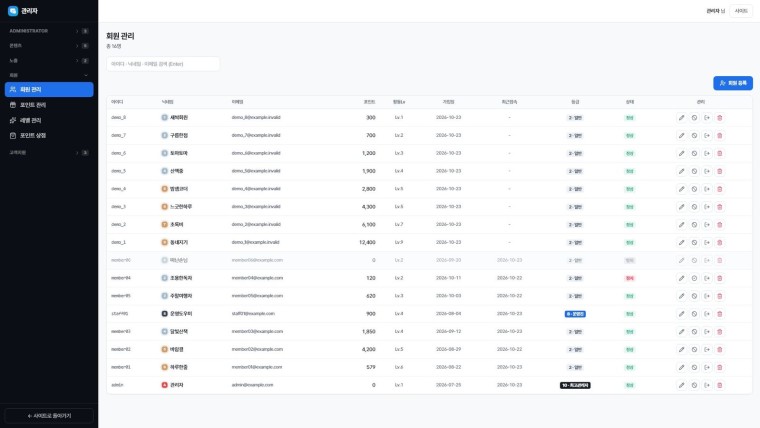
Task: Click the points value 6,100
Action: click(368, 224)
